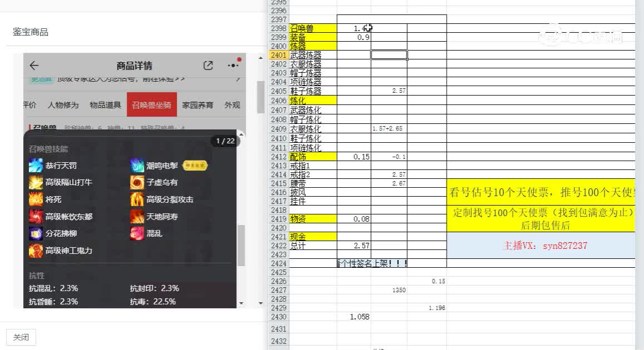644x350 pixels.
Task: Switch to the 家园养育 tab
Action: click(199, 104)
